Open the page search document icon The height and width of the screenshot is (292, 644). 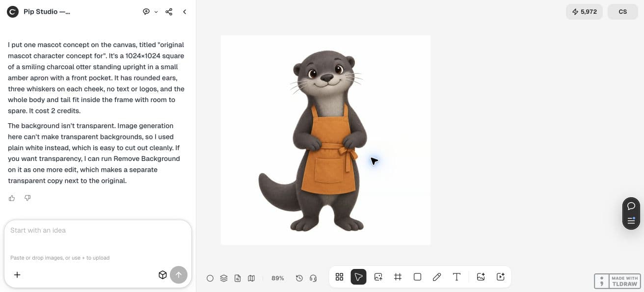[238, 278]
